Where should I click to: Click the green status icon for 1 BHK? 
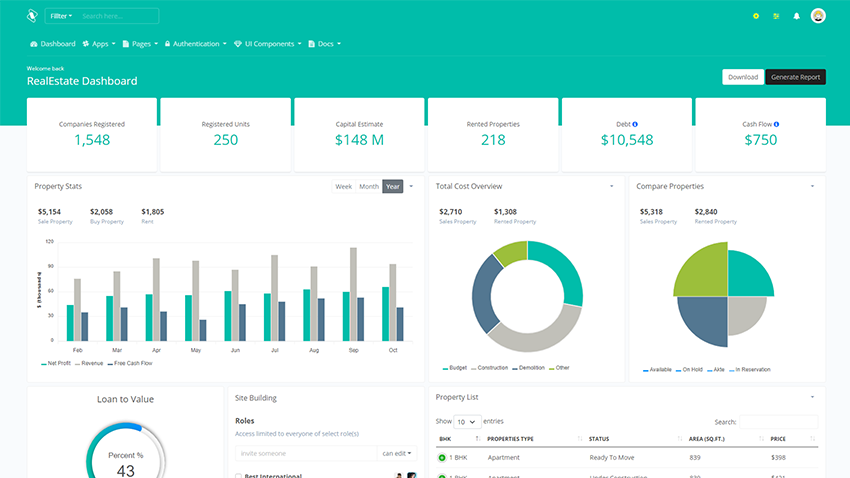click(442, 457)
